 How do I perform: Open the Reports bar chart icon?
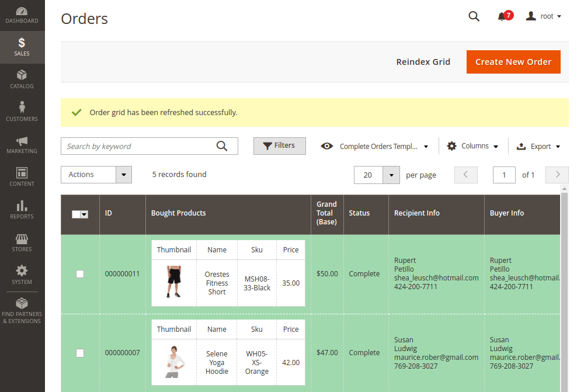coord(22,210)
